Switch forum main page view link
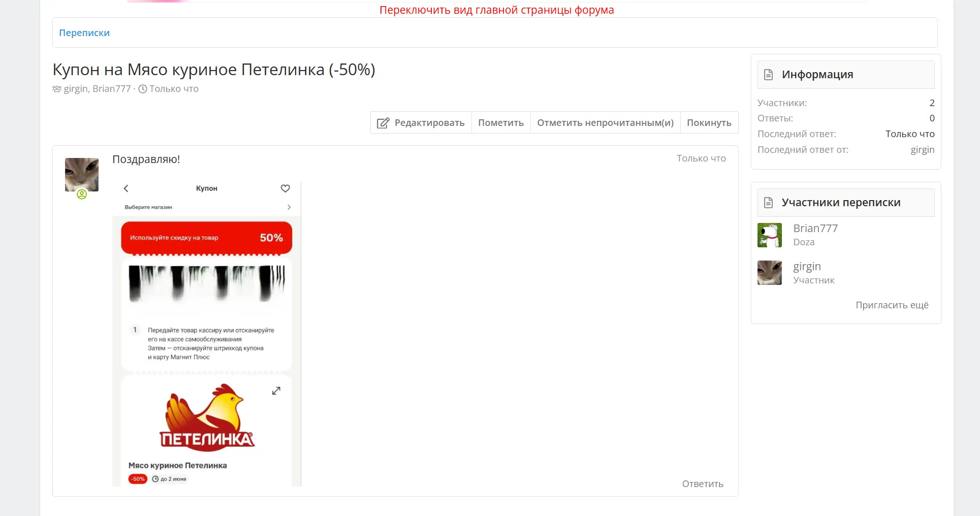This screenshot has height=516, width=980. coord(497,10)
